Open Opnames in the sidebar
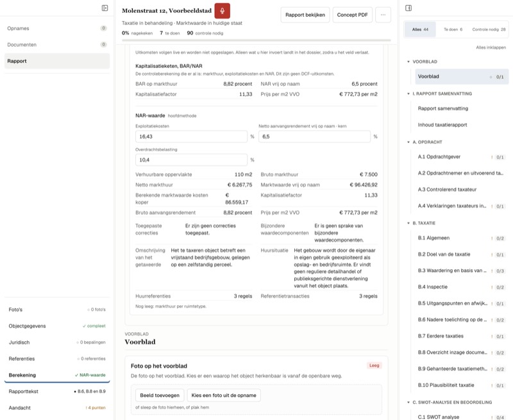513x420 pixels. 57,28
